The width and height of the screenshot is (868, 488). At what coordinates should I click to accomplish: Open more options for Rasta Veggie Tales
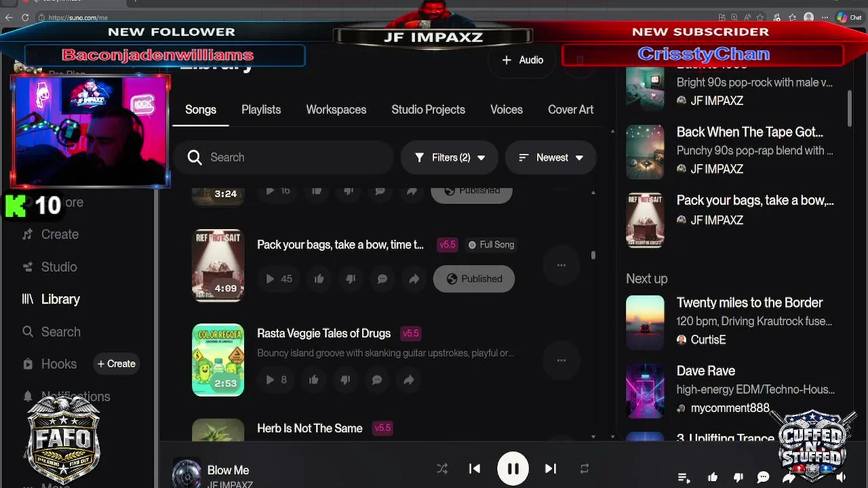(561, 360)
